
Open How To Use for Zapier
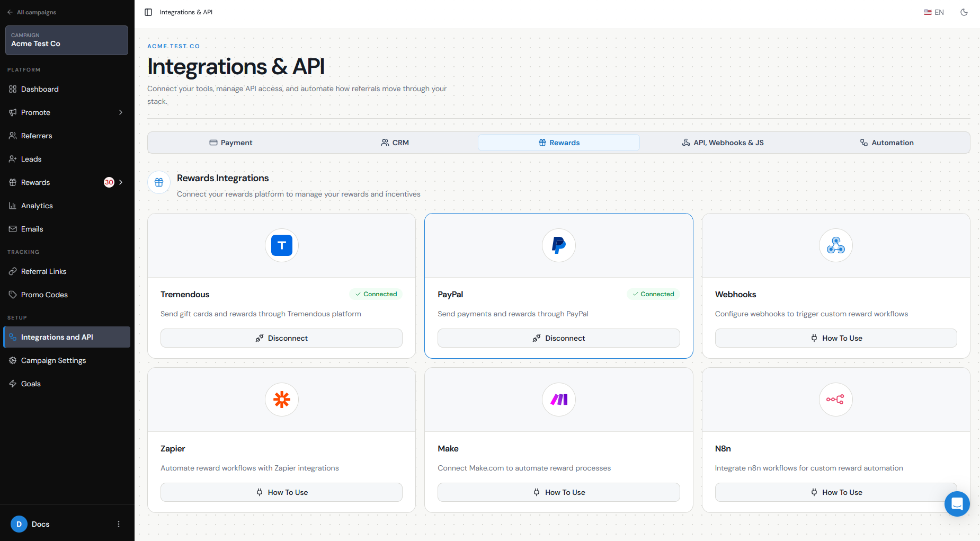tap(281, 492)
